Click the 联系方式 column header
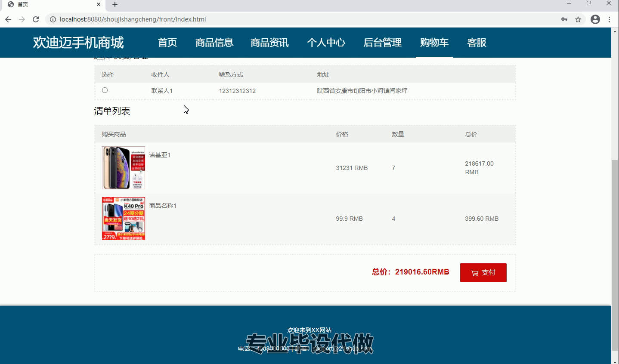This screenshot has height=364, width=619. pos(231,74)
